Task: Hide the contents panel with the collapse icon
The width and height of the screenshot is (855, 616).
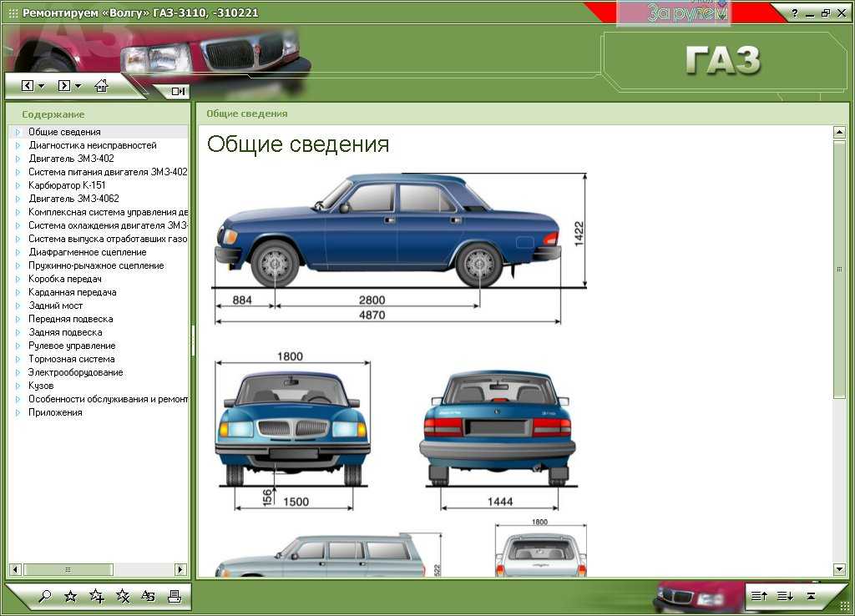Action: (x=178, y=91)
